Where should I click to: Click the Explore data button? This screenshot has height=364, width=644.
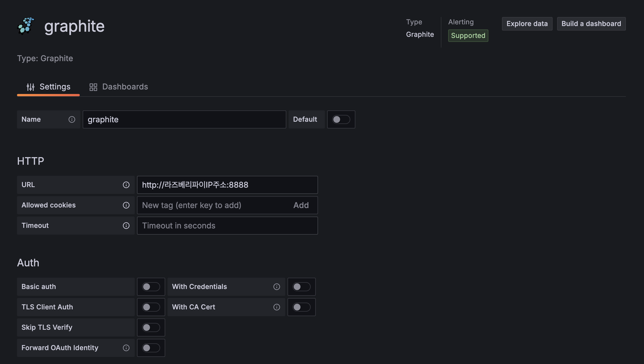527,24
